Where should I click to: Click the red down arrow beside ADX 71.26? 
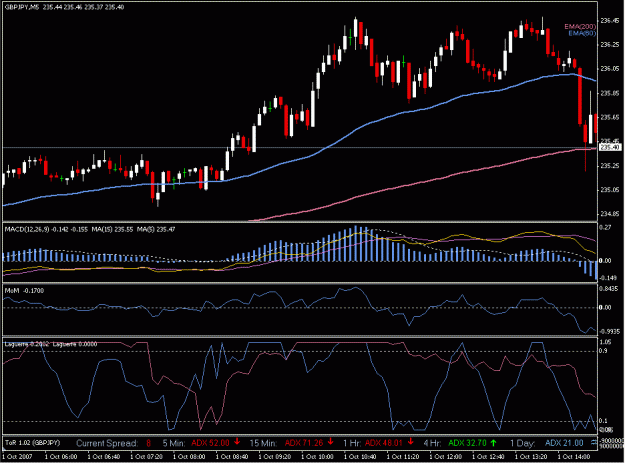coord(330,442)
